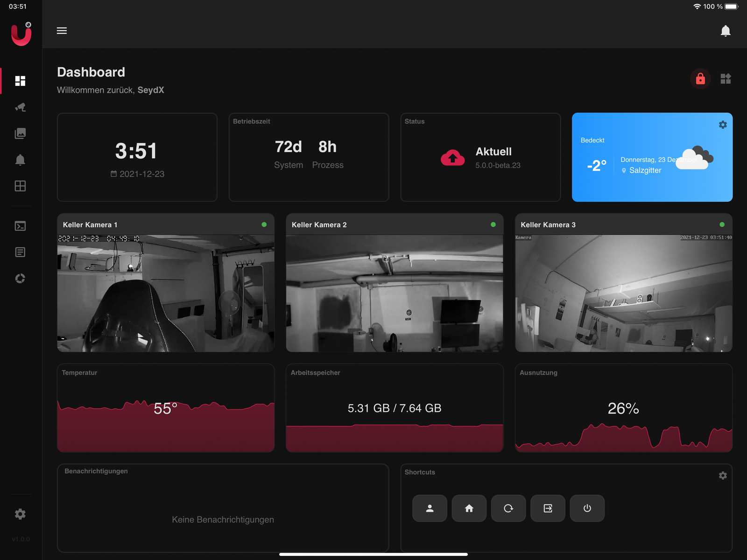This screenshot has width=747, height=560.
Task: Click the user account shortcut button
Action: coord(430,508)
